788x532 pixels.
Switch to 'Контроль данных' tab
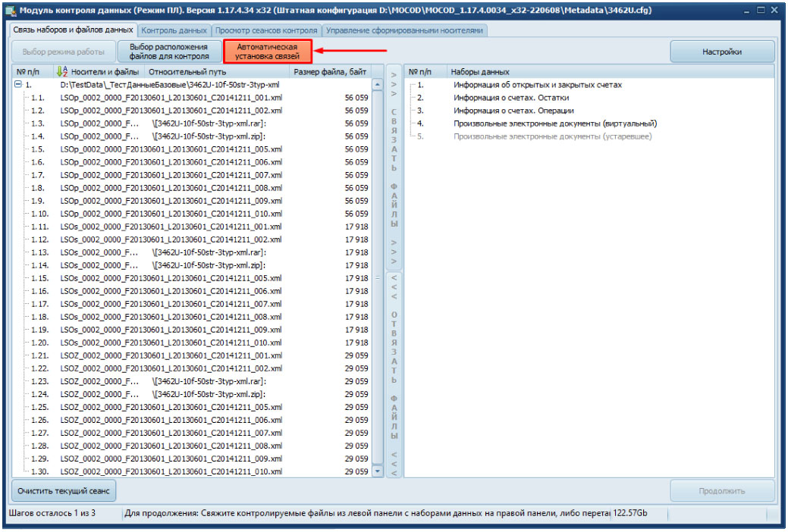(175, 30)
